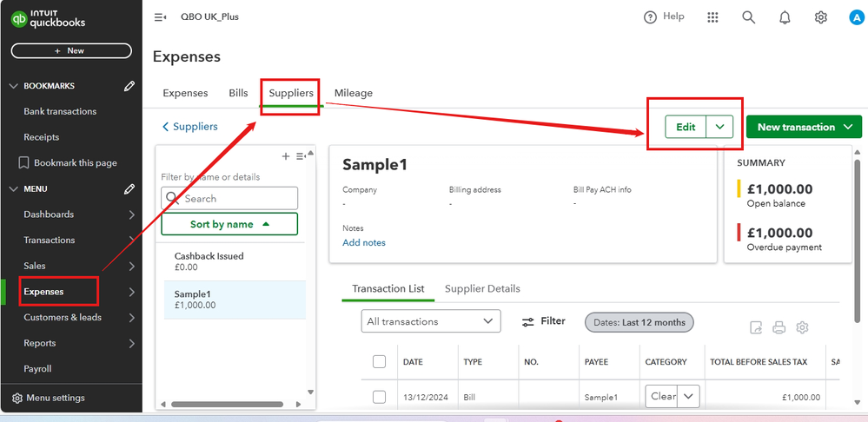This screenshot has height=422, width=868.
Task: Open Menu settings gear icon
Action: [x=17, y=399]
